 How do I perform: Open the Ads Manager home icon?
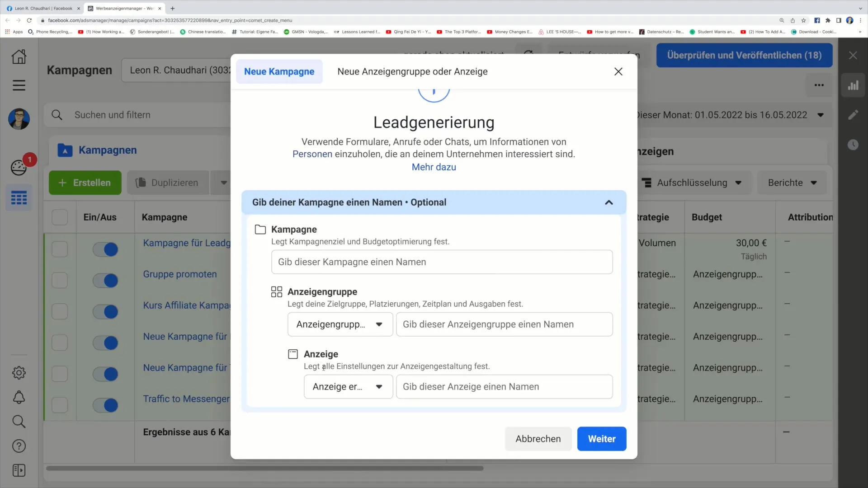(19, 56)
